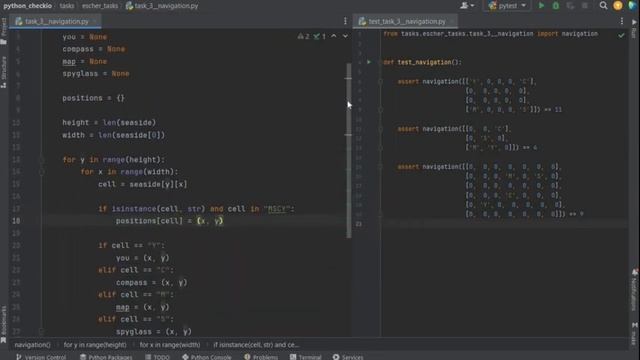This screenshot has height=360, width=640.
Task: Click 'spyglass = None' line in editor
Action: 96,73
